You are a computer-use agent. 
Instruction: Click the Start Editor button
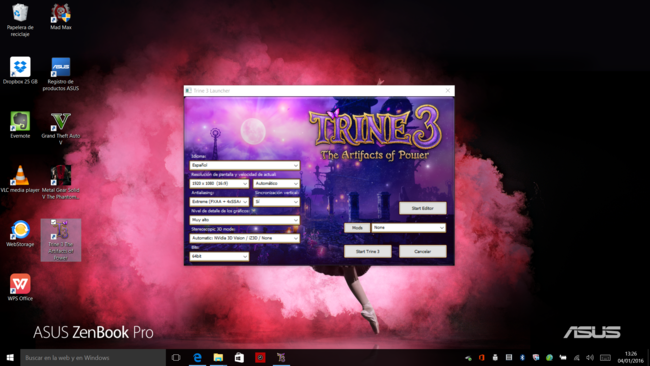[x=423, y=208]
